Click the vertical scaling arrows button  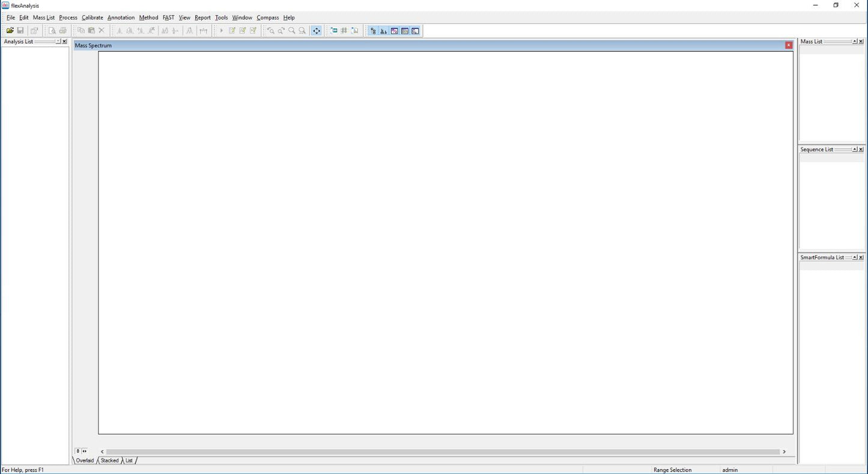tap(78, 451)
